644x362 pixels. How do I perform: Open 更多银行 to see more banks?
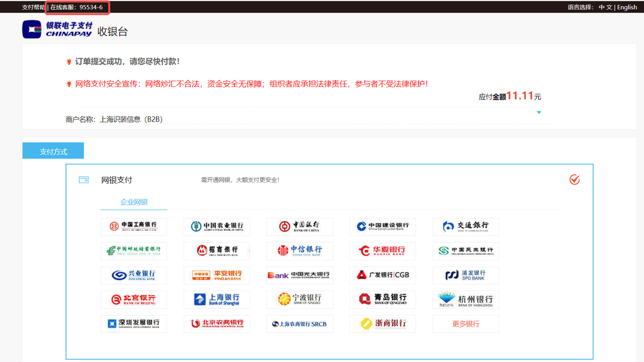[x=466, y=324]
